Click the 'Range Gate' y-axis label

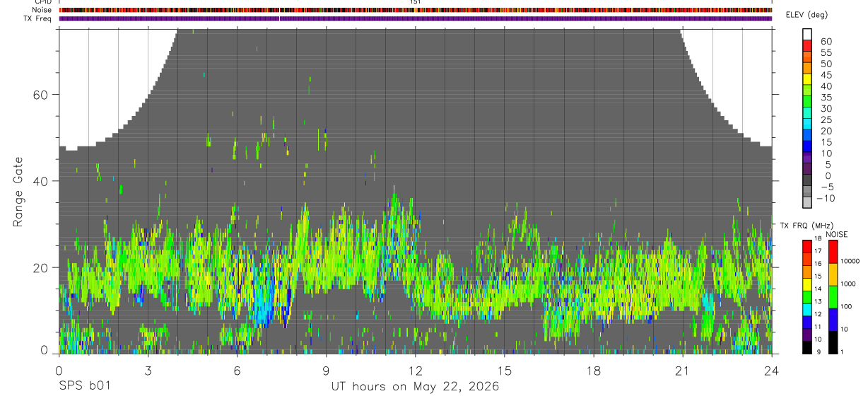click(19, 192)
